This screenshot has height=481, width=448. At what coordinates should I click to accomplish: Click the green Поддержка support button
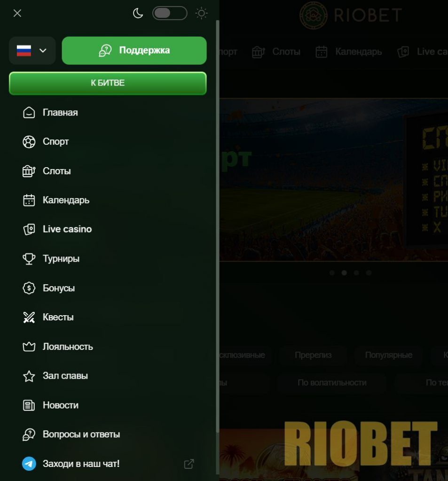click(134, 51)
